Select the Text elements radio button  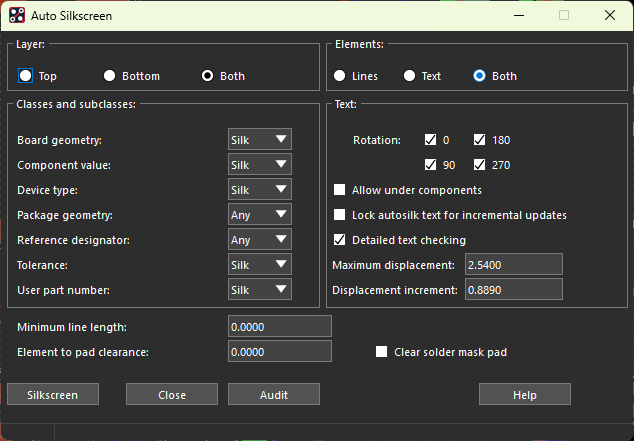point(409,76)
